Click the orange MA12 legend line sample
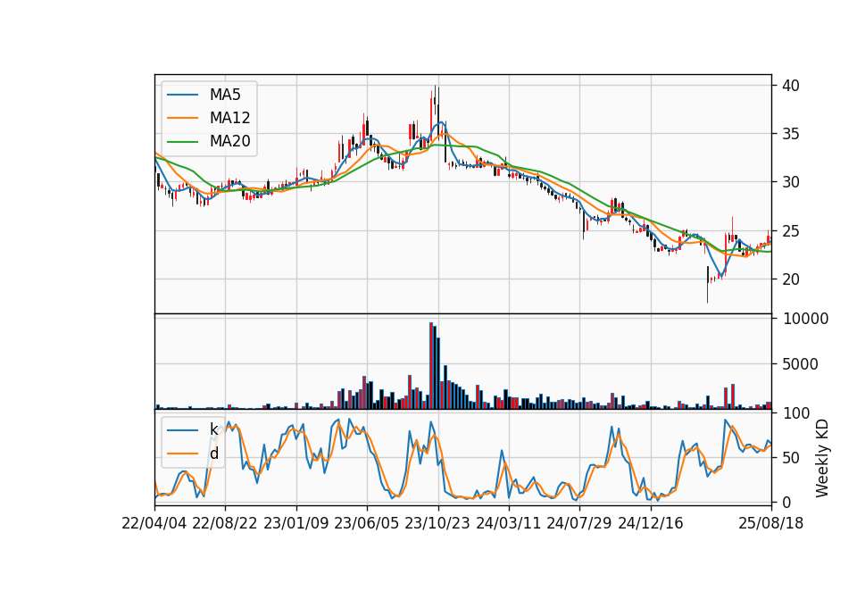857x616 pixels. tap(182, 118)
